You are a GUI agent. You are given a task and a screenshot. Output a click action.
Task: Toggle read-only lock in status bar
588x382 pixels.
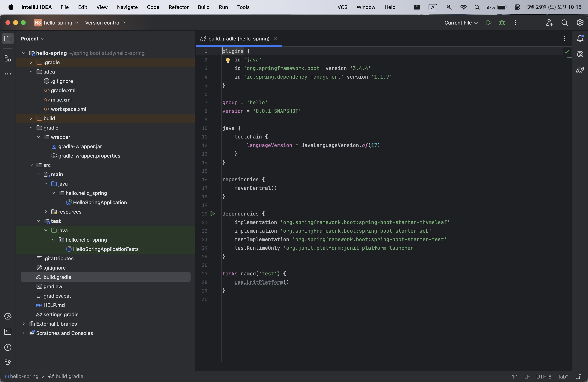tap(578, 377)
